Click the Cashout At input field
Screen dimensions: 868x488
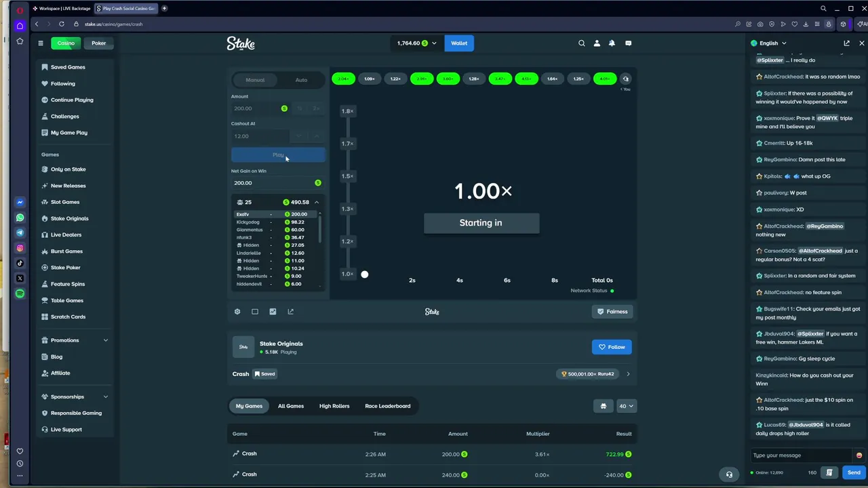point(260,136)
